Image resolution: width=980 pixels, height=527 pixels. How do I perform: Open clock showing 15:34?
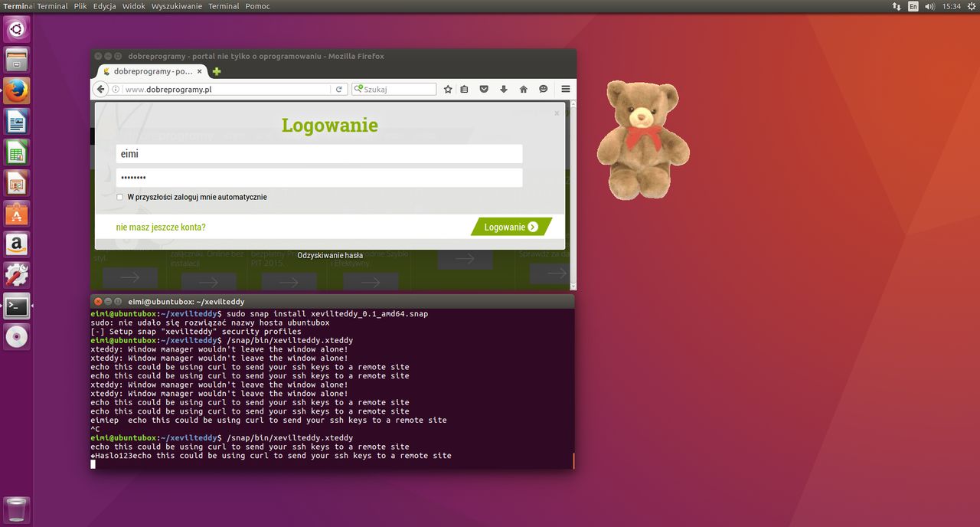[952, 6]
